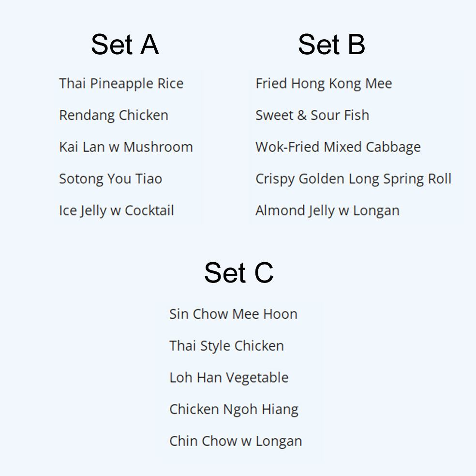Choose Kai Lan w Mushroom

coord(126,147)
